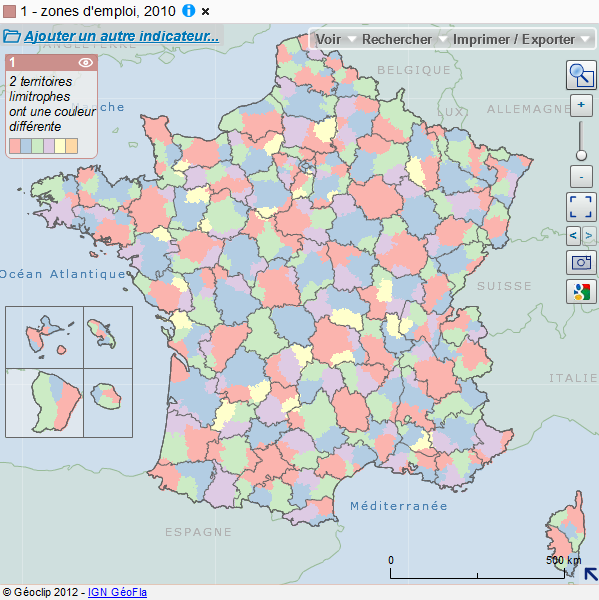
Task: Expand the Rechercher dropdown menu
Action: point(404,39)
